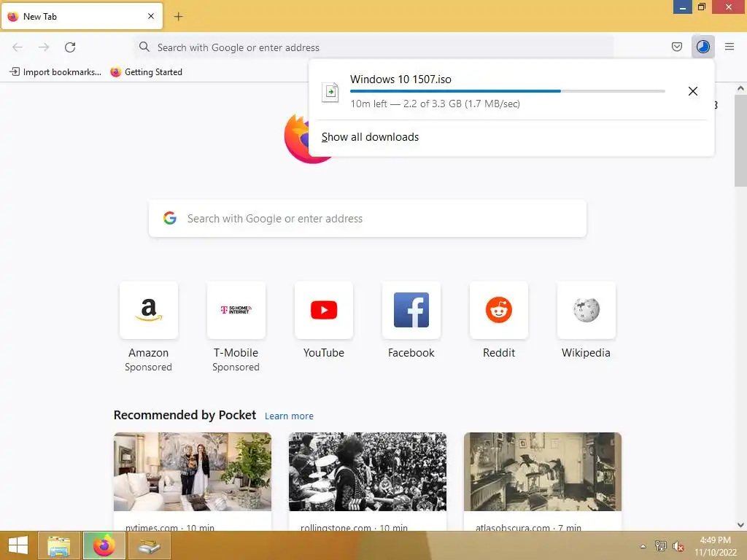This screenshot has height=560, width=747.
Task: Open Show all downloads
Action: (x=370, y=137)
